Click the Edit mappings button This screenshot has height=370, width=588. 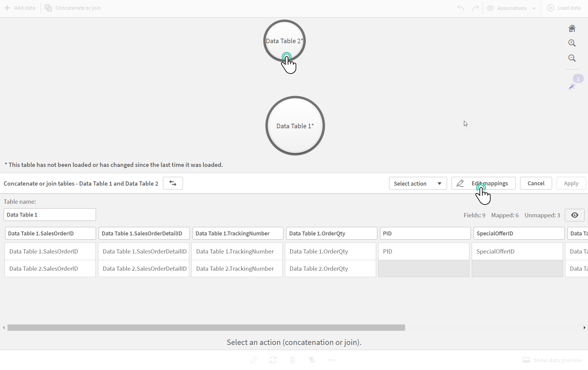[x=490, y=183]
